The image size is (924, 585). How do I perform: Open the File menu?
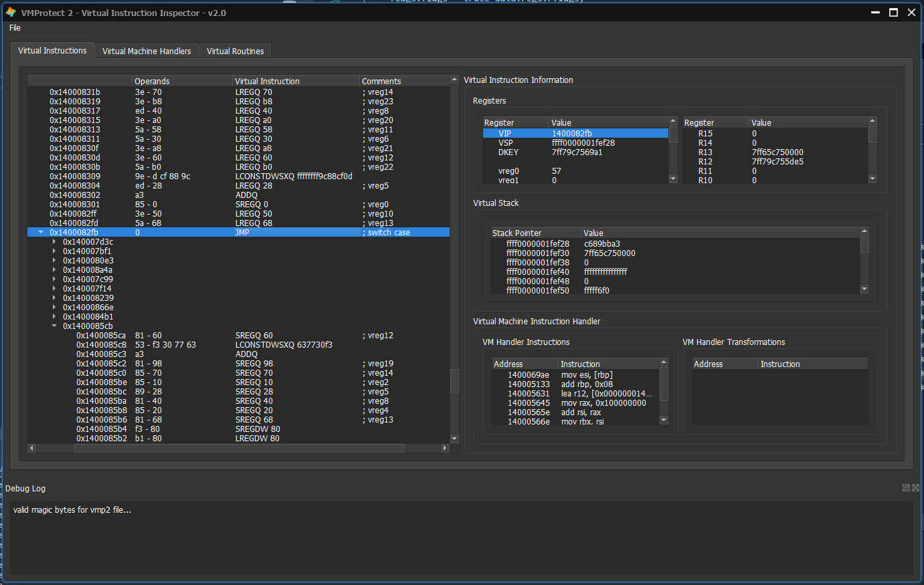(15, 28)
